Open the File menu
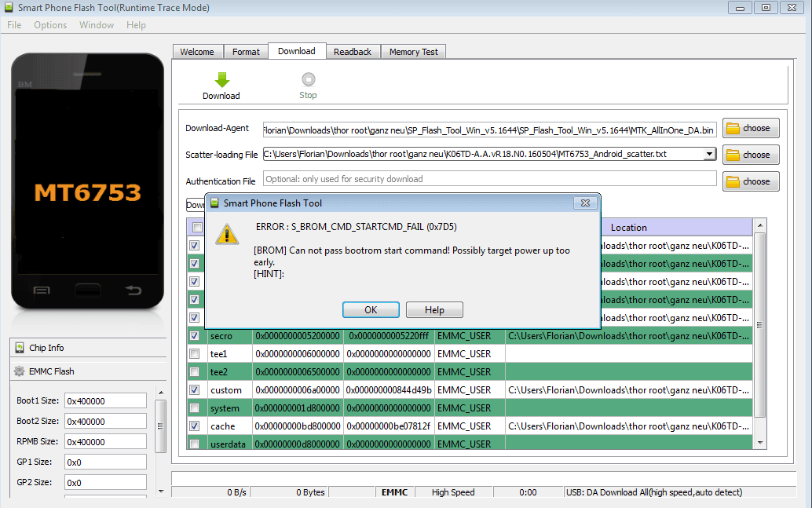Image resolution: width=812 pixels, height=508 pixels. (x=14, y=25)
